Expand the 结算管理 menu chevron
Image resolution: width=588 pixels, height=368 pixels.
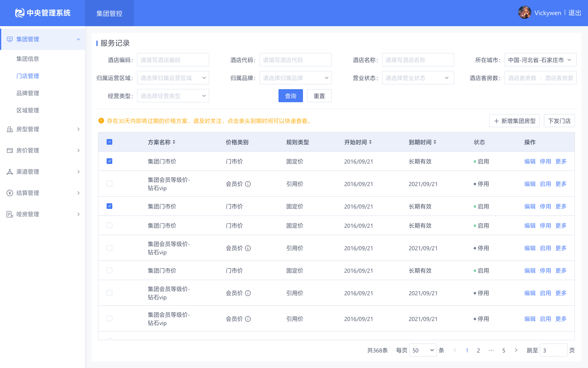pyautogui.click(x=78, y=193)
